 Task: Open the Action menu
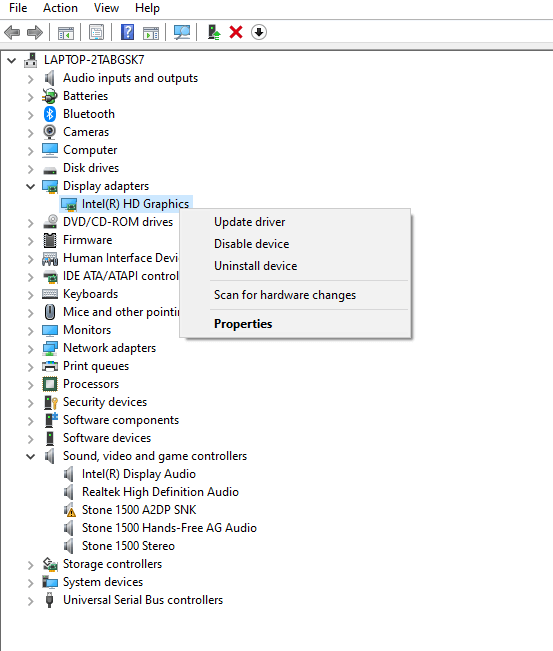[60, 8]
